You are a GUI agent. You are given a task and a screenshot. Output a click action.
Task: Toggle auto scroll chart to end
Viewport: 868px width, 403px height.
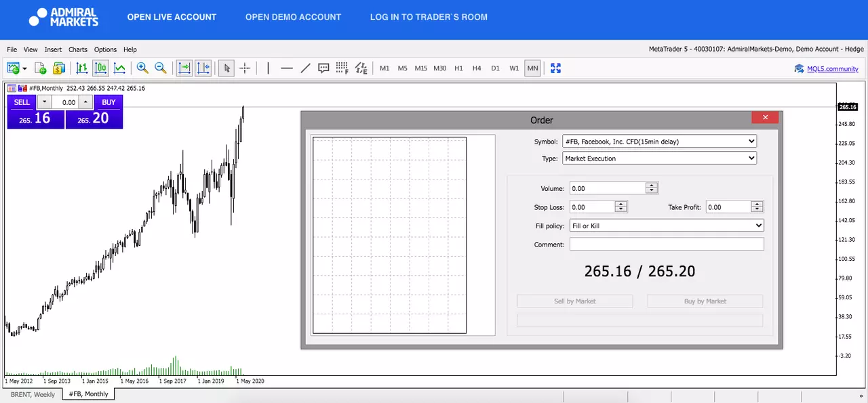tap(184, 68)
